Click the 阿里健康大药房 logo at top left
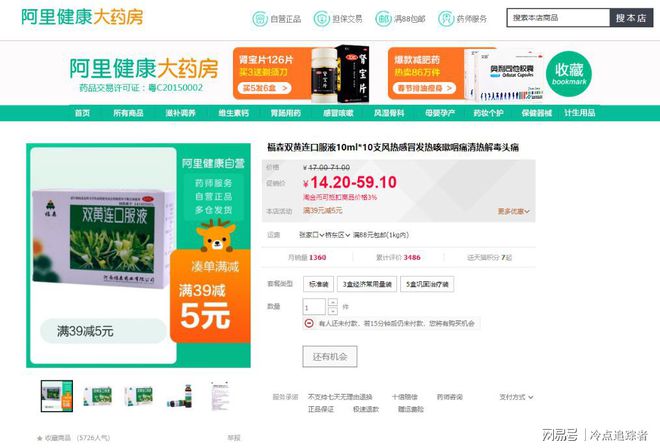660x448 pixels. pos(82,17)
